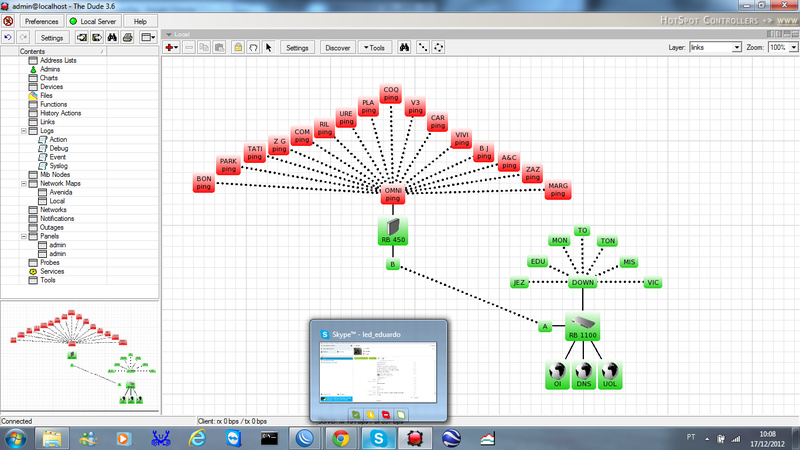Click the paste icon in map toolbar
Viewport: 800px width, 450px height.
tap(219, 47)
